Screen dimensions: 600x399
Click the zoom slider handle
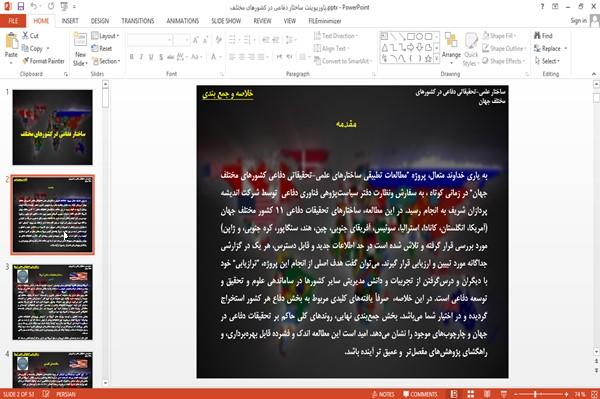535,394
